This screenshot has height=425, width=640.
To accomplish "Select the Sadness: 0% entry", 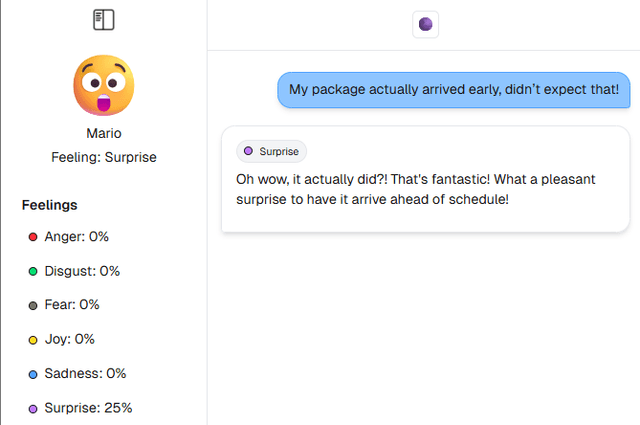I will click(85, 374).
